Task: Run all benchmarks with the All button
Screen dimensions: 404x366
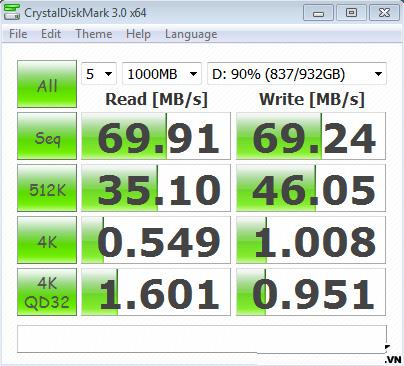Action: pyautogui.click(x=47, y=84)
